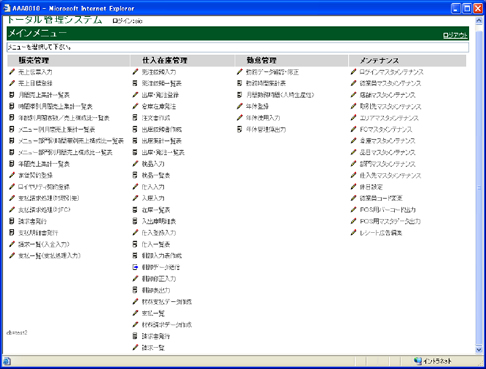Screen dimensions: 486x369
Task: Open POS用マスタデータ出力 link
Action: (390, 221)
